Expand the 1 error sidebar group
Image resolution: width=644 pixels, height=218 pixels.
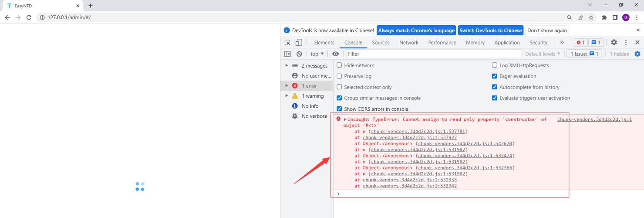pyautogui.click(x=287, y=86)
